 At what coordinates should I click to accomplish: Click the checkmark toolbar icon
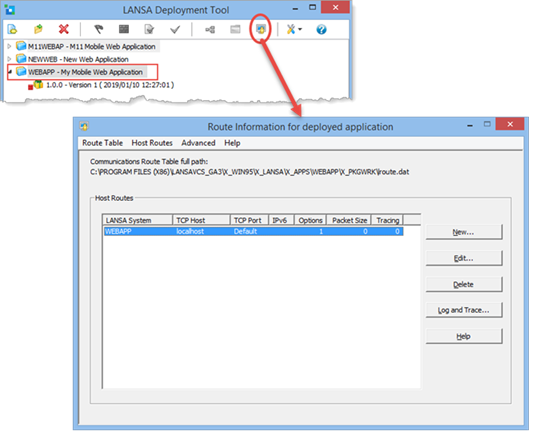point(175,30)
